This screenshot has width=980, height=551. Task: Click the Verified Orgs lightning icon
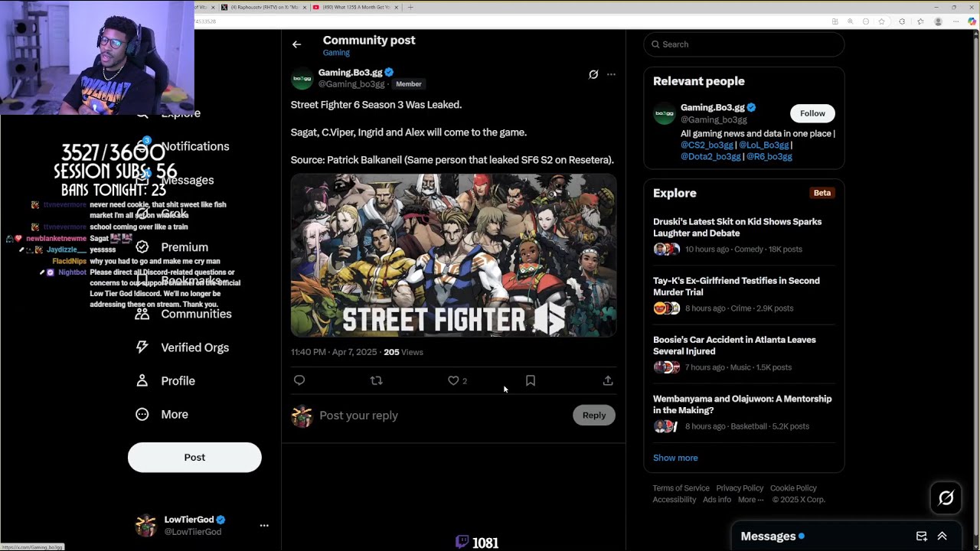click(142, 347)
